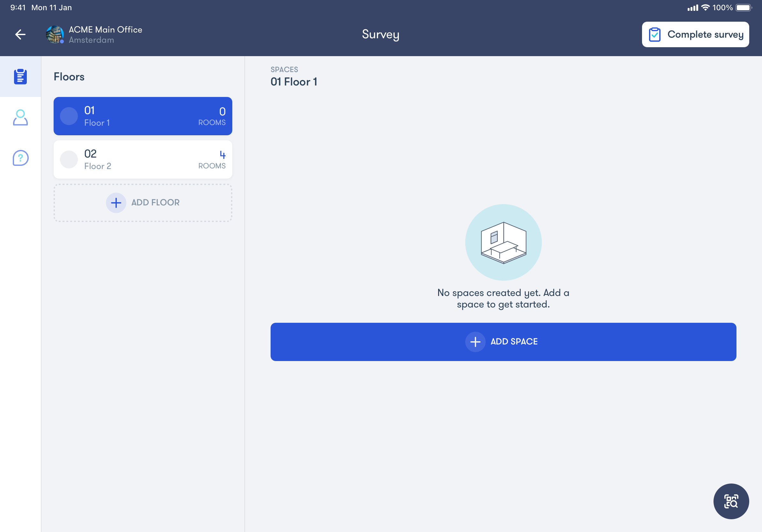The width and height of the screenshot is (762, 532).
Task: Open the user profile sidebar icon
Action: coord(20,117)
